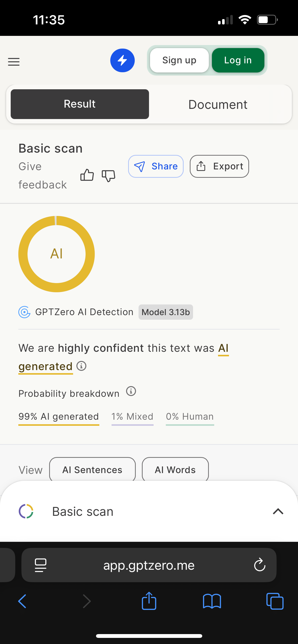Tap the blue lightning bolt icon
This screenshot has width=298, height=644.
tap(123, 61)
